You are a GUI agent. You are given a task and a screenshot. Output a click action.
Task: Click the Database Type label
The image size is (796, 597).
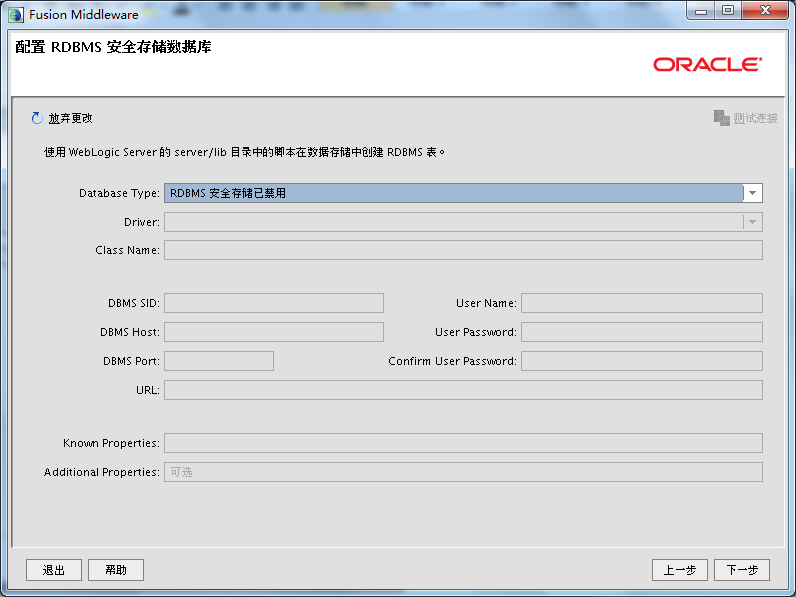click(119, 193)
